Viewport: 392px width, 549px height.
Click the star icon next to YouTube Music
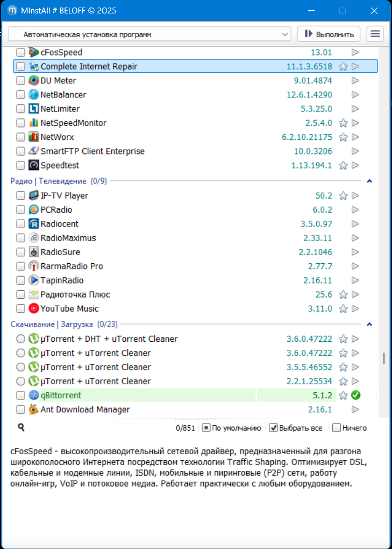343,309
